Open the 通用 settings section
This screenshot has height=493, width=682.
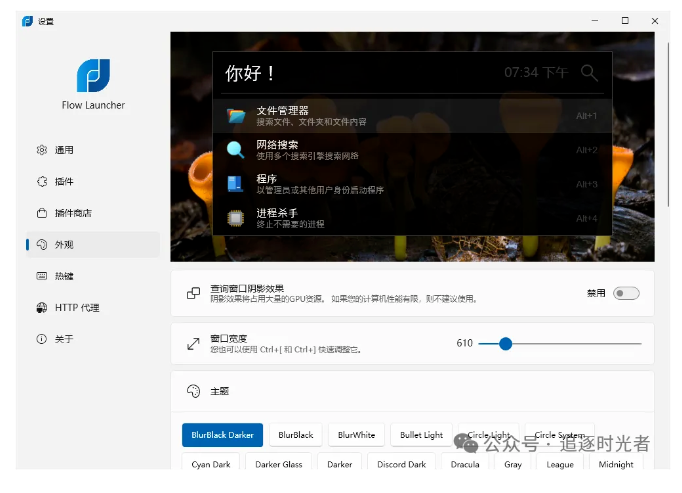coord(93,150)
